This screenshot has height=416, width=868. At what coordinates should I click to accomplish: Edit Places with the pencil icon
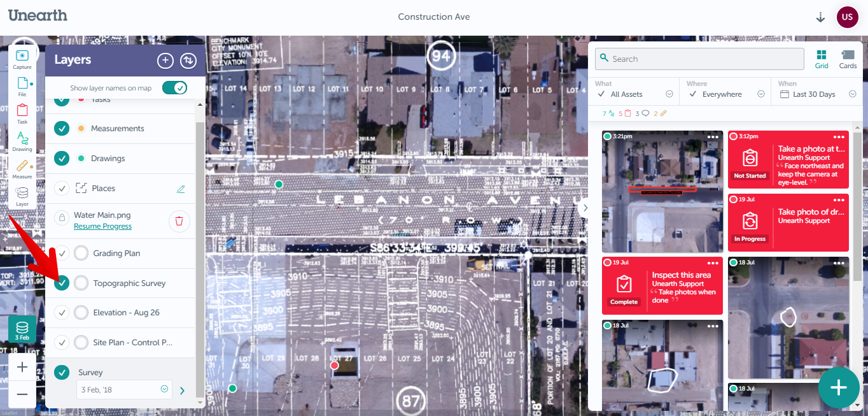point(181,189)
